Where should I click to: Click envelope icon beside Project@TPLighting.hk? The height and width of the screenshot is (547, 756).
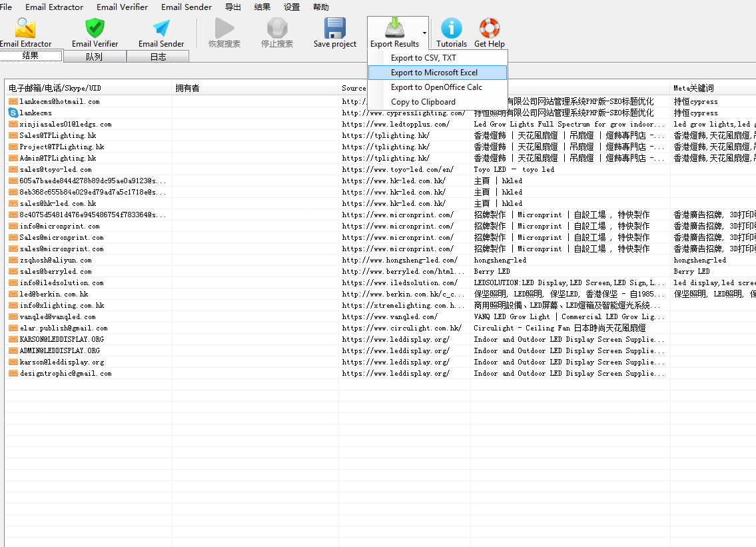13,147
